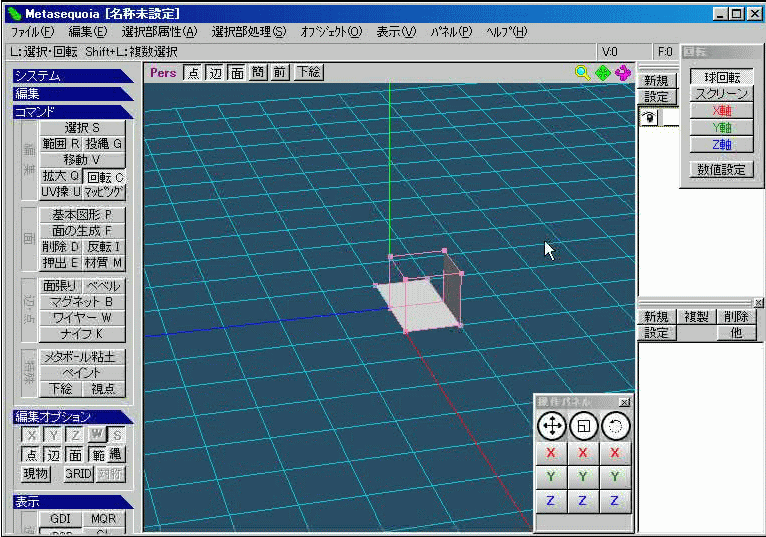Toggle 前 front-only display in viewport header
The width and height of the screenshot is (766, 537).
click(x=279, y=73)
